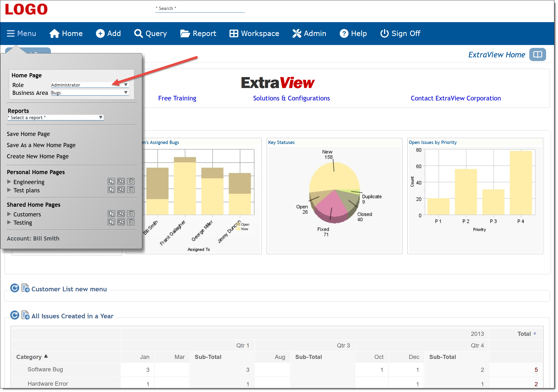Expand the Customers tree arrow
Image resolution: width=558 pixels, height=392 pixels.
[x=9, y=214]
